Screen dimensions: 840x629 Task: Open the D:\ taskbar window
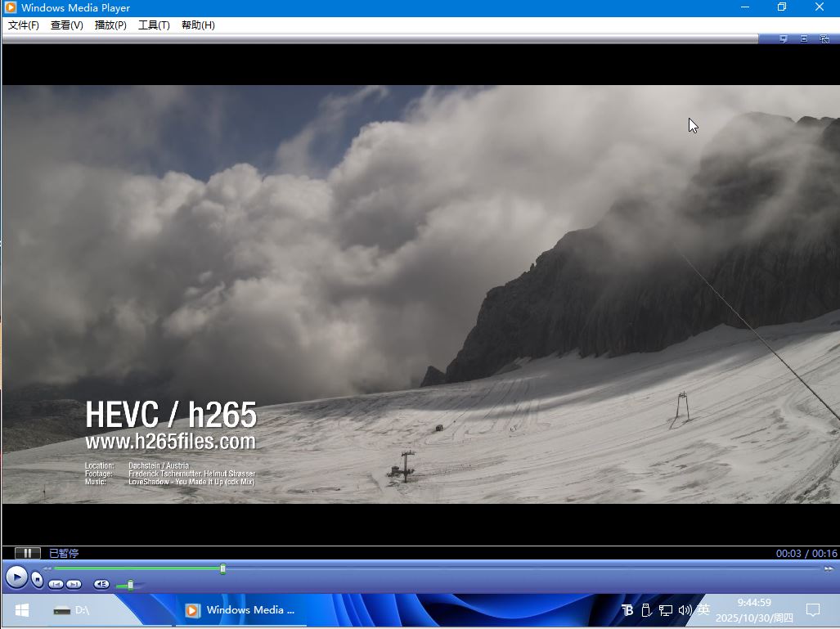(x=74, y=610)
